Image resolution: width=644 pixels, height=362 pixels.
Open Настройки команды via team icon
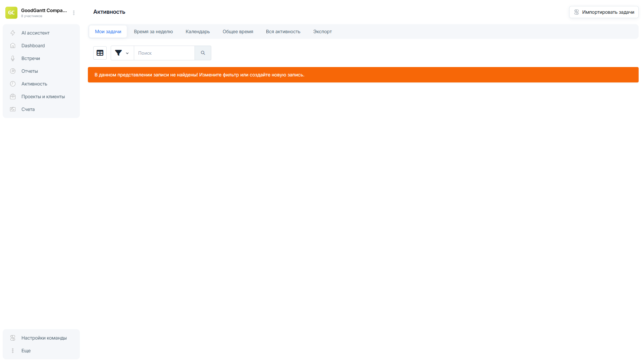click(13, 338)
